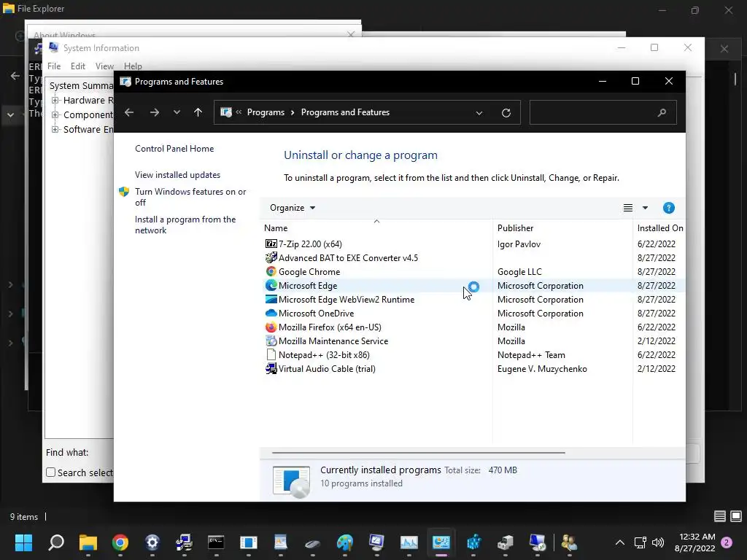
Task: Open Install a program from the network
Action: tap(185, 225)
